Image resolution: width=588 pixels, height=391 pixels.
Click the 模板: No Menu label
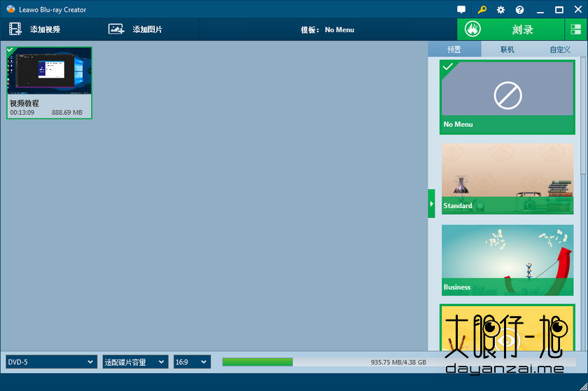pos(328,29)
